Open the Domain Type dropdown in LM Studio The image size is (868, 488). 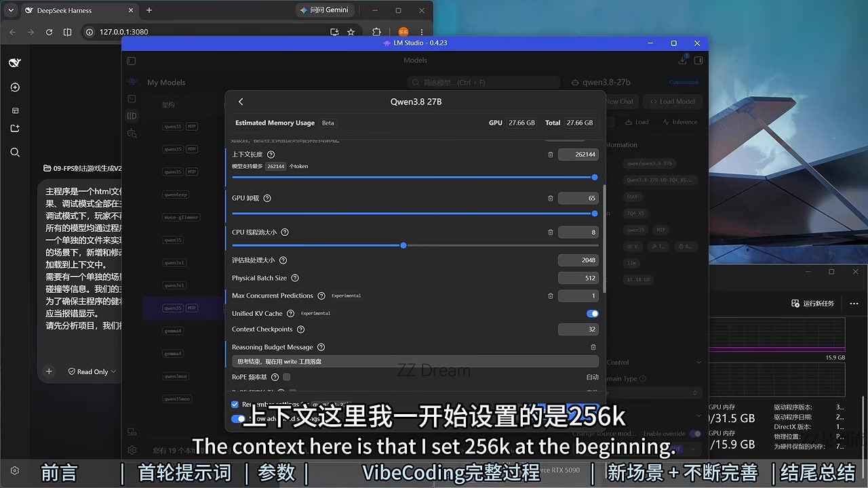pyautogui.click(x=652, y=392)
